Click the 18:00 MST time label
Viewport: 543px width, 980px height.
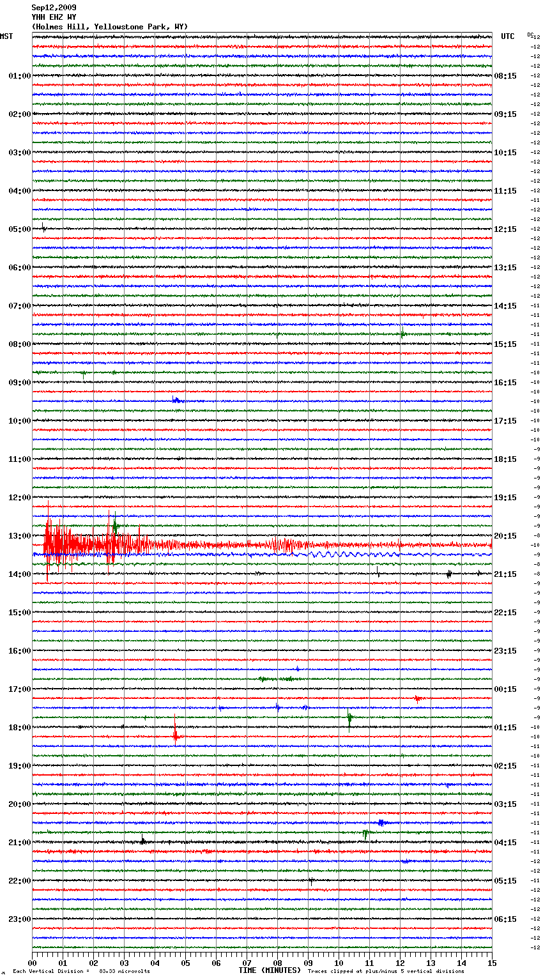19,728
